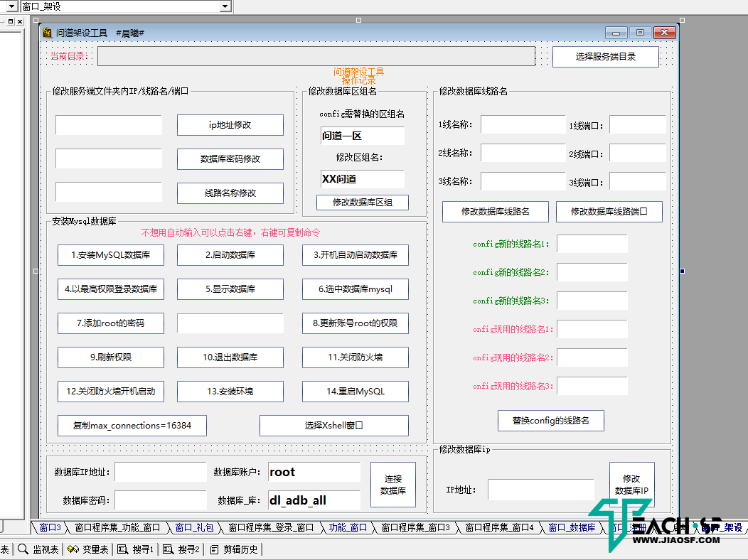Open the 窗口程序集_登录_窗口 tab

tap(270, 527)
